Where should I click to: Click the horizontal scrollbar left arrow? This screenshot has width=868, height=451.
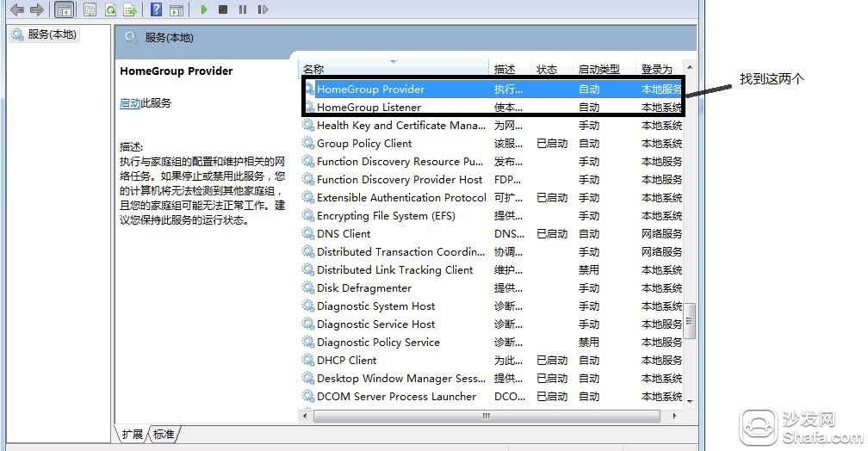(x=305, y=416)
